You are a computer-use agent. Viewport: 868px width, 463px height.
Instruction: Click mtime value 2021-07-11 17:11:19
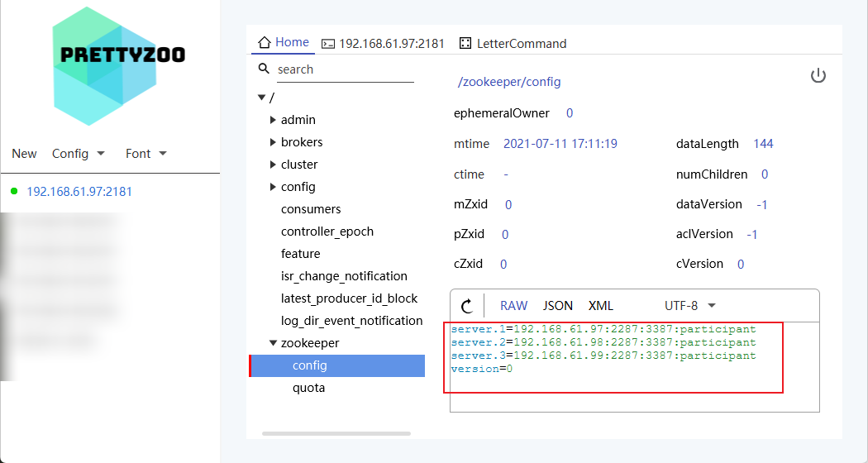pos(560,144)
